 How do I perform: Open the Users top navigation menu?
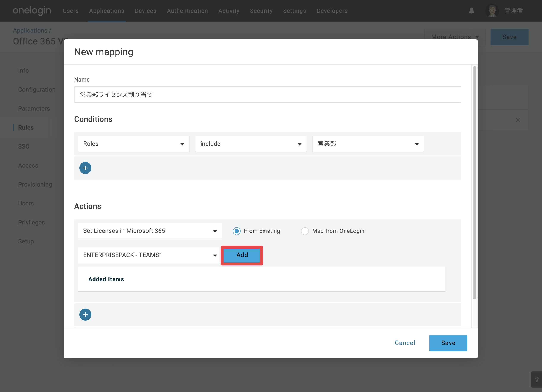[71, 11]
